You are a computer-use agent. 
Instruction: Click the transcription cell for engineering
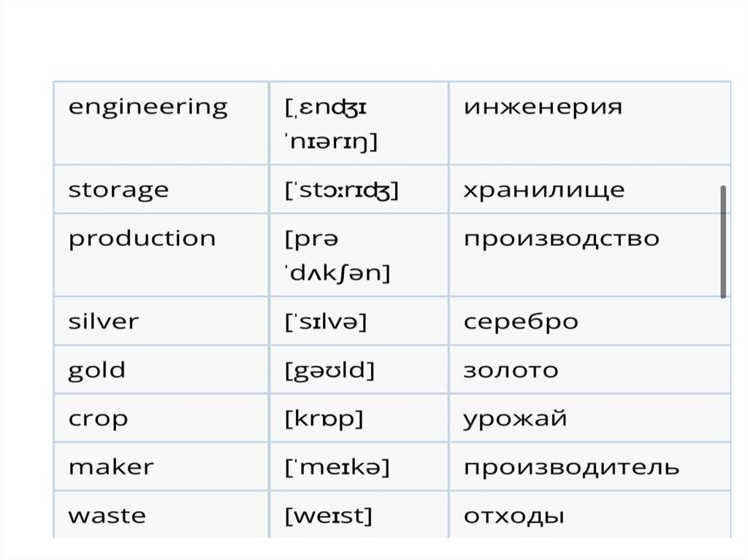tap(331, 123)
